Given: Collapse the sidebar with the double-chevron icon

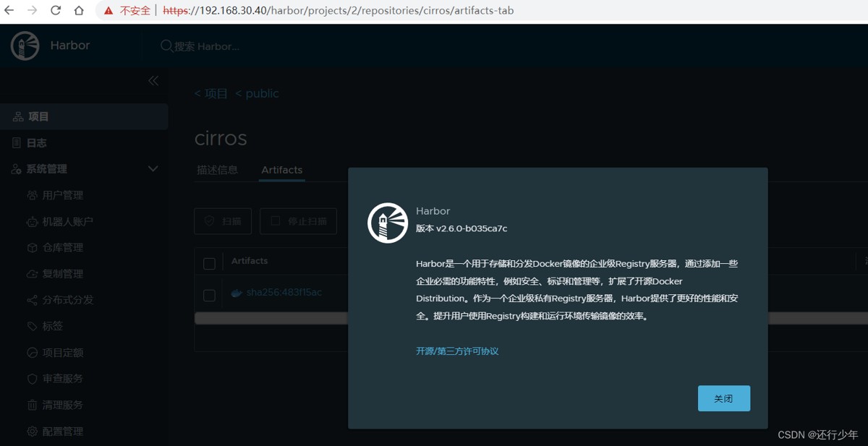Looking at the screenshot, I should point(153,81).
